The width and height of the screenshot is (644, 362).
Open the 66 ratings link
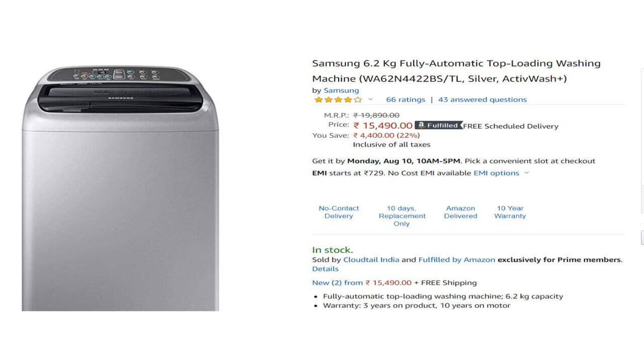pyautogui.click(x=406, y=100)
